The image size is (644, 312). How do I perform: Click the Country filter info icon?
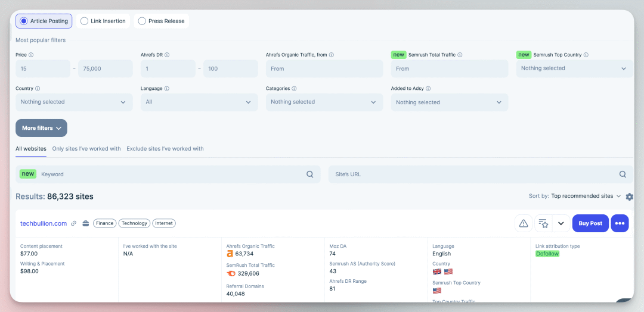click(x=38, y=88)
